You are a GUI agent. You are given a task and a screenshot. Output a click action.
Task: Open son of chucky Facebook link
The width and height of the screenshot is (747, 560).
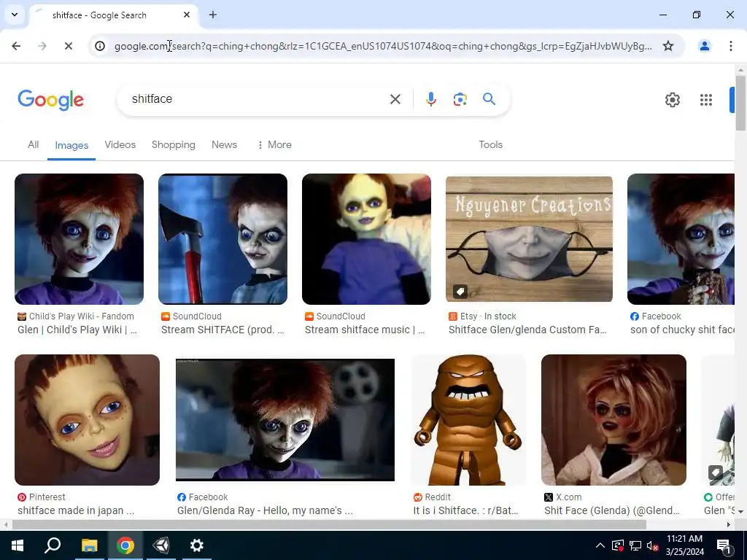coord(682,330)
